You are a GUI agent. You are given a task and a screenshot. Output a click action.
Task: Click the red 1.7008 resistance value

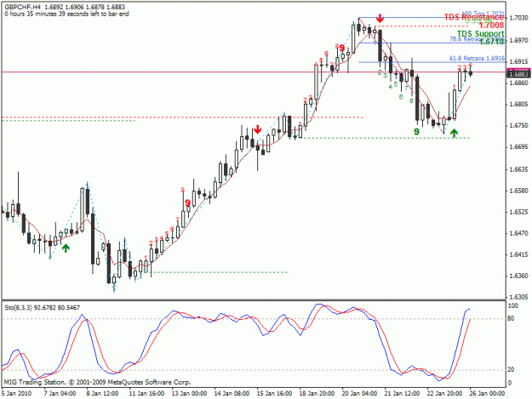click(x=492, y=25)
